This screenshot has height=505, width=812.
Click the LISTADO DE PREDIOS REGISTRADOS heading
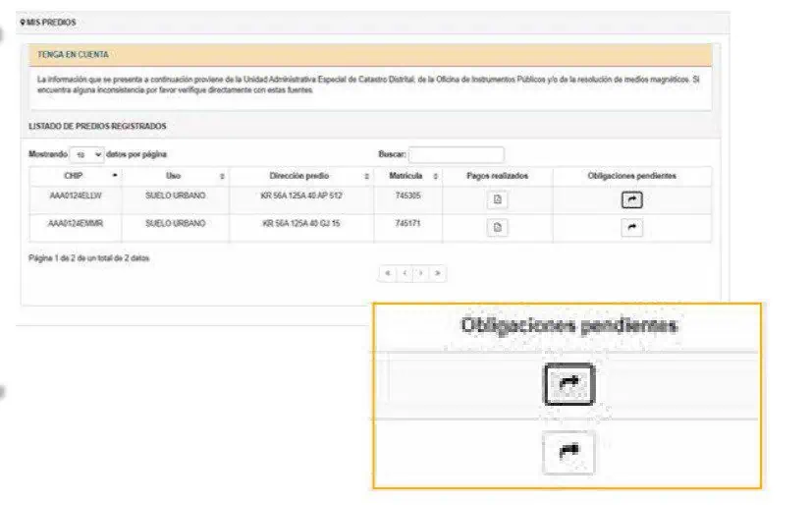click(97, 127)
